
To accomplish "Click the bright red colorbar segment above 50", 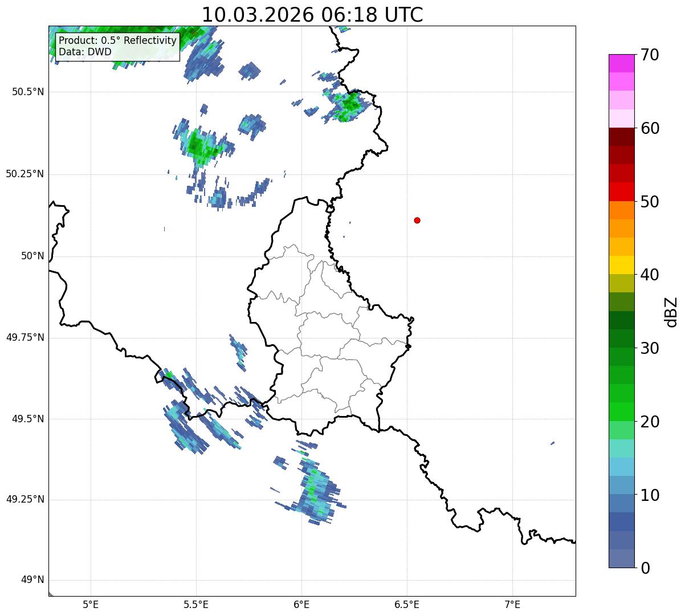I will click(622, 191).
